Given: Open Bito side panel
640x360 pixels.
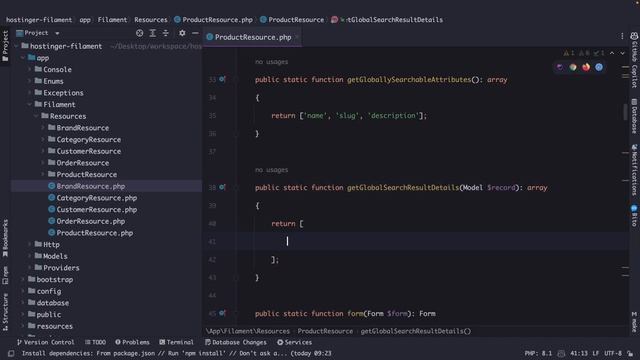Looking at the screenshot, I should pyautogui.click(x=634, y=216).
